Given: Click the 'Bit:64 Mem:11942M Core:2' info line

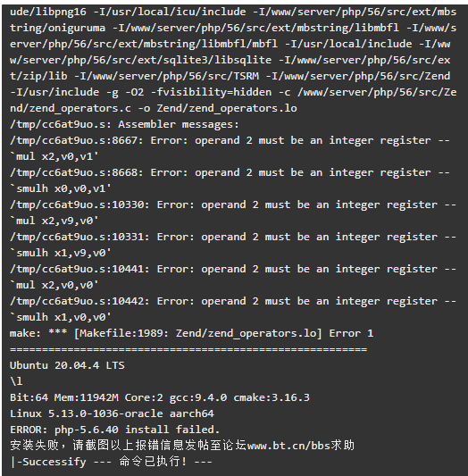Looking at the screenshot, I should (160, 397).
